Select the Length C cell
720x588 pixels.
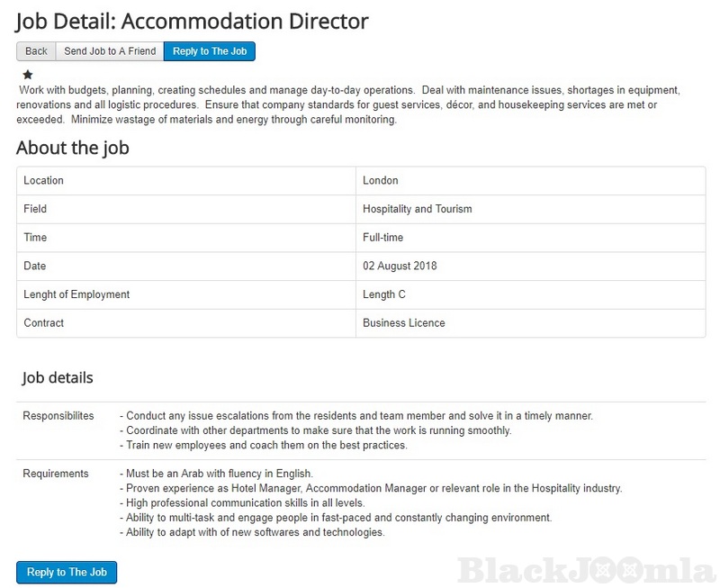(x=384, y=294)
